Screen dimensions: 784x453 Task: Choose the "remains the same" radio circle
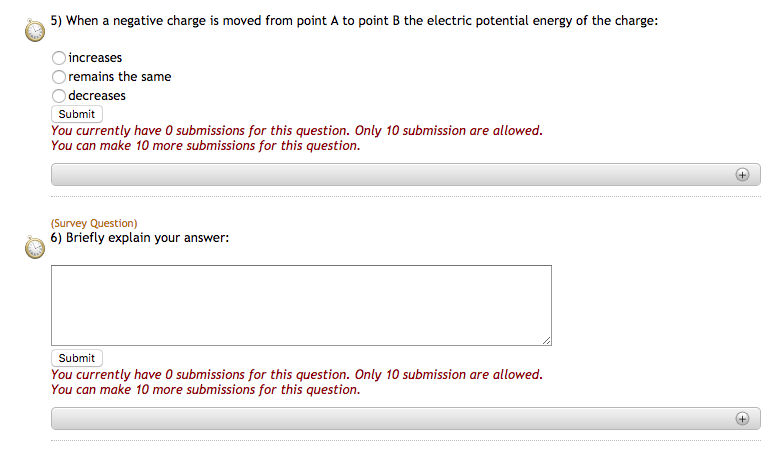[59, 77]
